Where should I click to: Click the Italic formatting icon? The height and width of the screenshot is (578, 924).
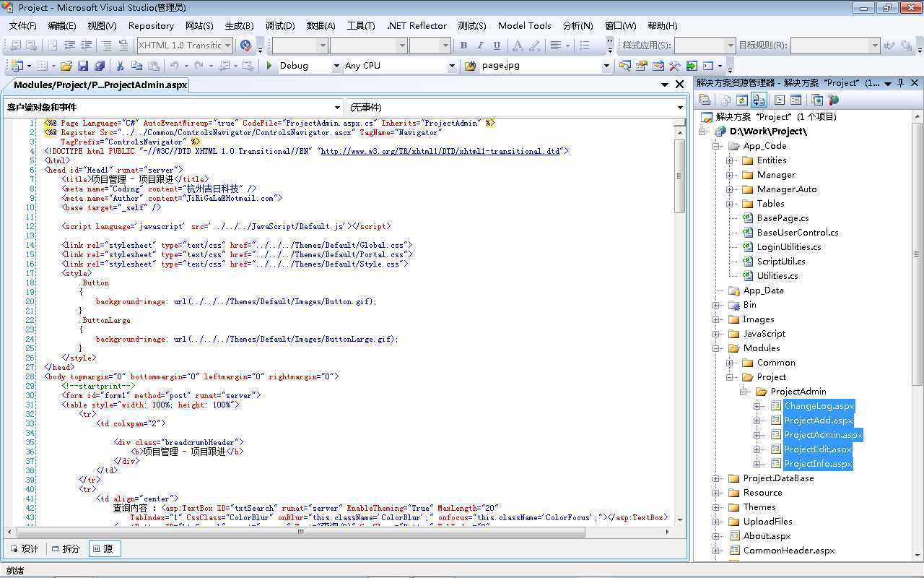pyautogui.click(x=480, y=46)
